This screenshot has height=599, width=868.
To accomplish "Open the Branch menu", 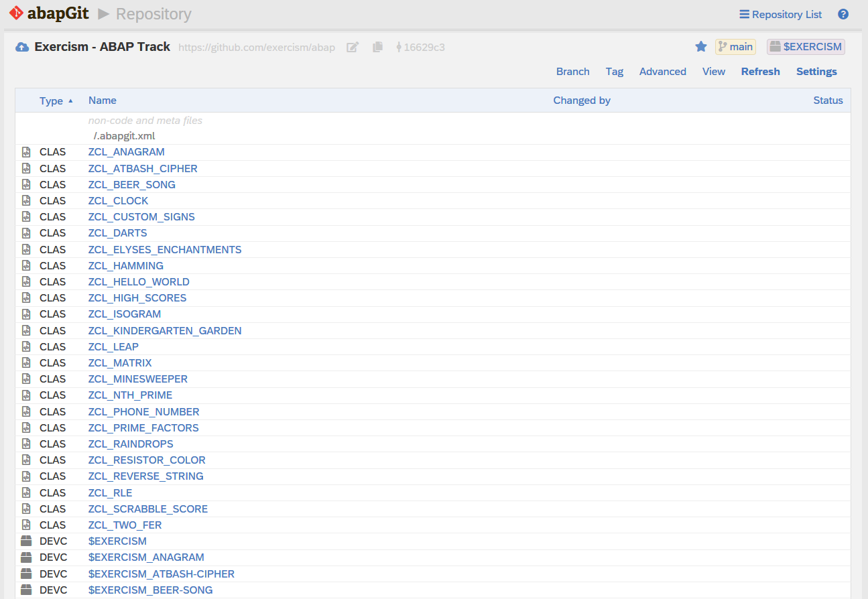I will pyautogui.click(x=573, y=72).
